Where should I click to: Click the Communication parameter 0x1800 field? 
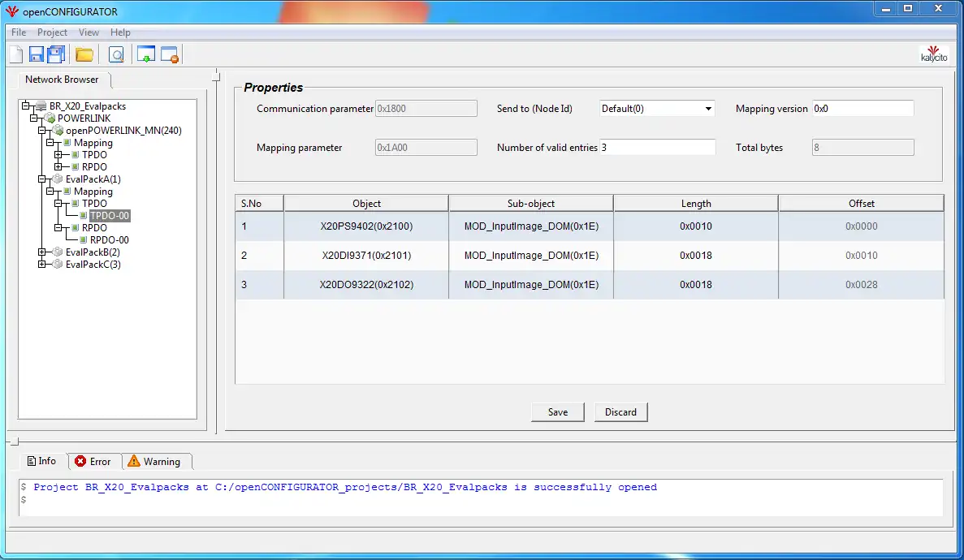tap(426, 109)
